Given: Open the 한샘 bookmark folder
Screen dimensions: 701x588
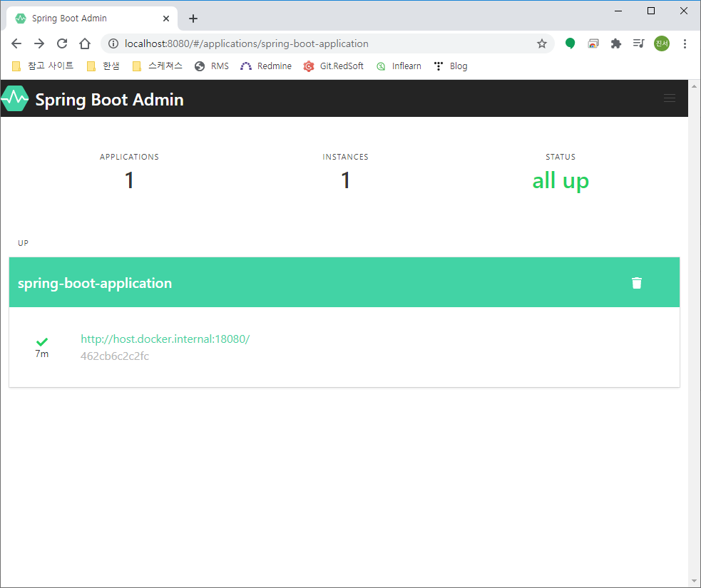Looking at the screenshot, I should click(103, 66).
